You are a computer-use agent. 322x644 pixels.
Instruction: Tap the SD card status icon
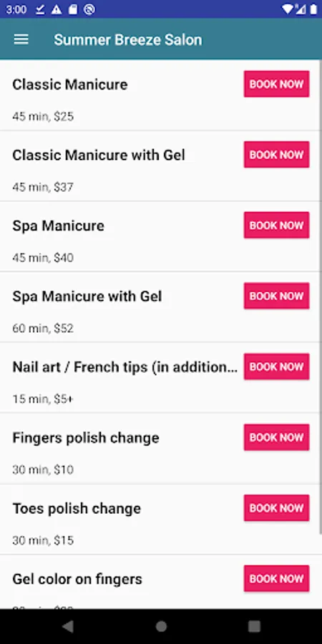pos(73,9)
